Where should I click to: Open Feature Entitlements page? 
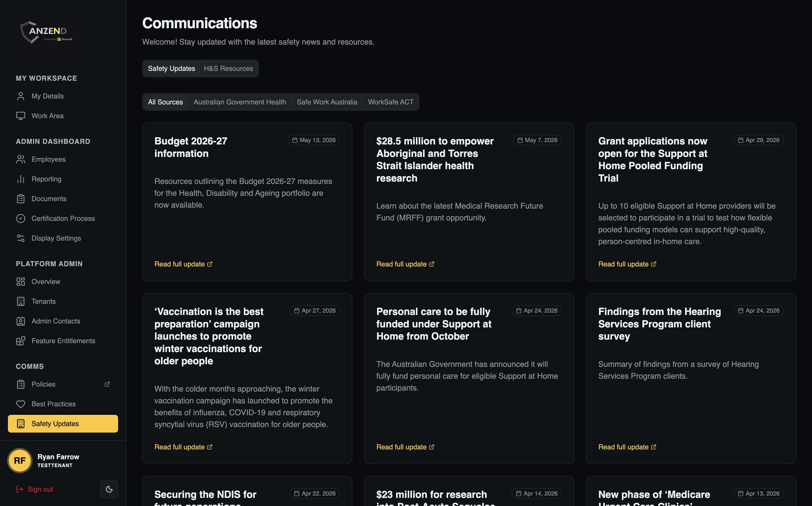[63, 341]
